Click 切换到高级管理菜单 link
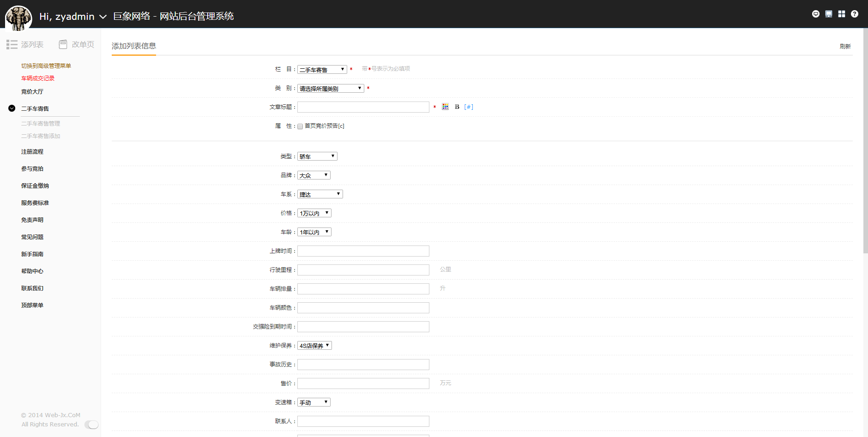This screenshot has height=437, width=868. (x=46, y=66)
